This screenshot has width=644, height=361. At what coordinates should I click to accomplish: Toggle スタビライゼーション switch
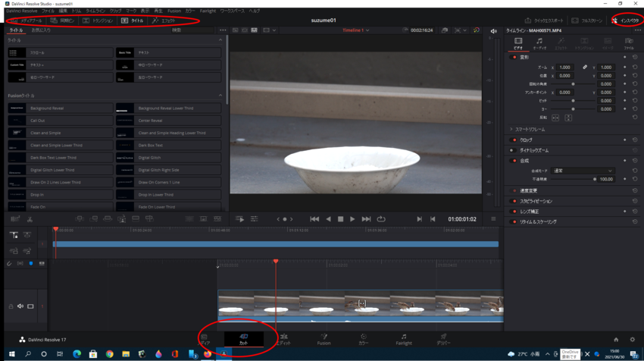(514, 201)
